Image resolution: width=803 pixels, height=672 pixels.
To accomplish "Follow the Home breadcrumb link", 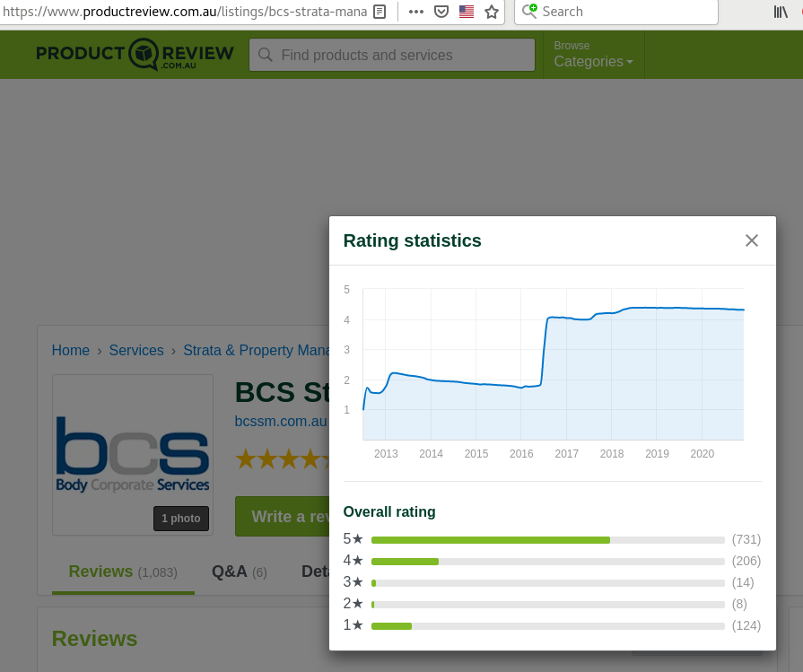I will coord(71,350).
